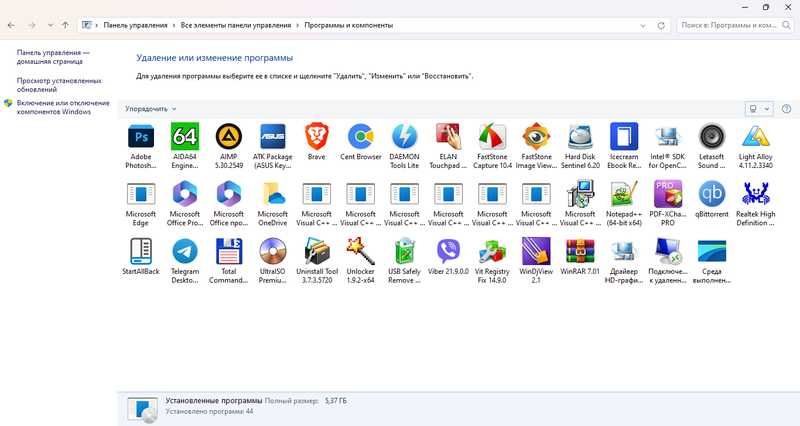This screenshot has width=800, height=426.
Task: Click Панель управления breadcrumb in address bar
Action: pos(135,25)
